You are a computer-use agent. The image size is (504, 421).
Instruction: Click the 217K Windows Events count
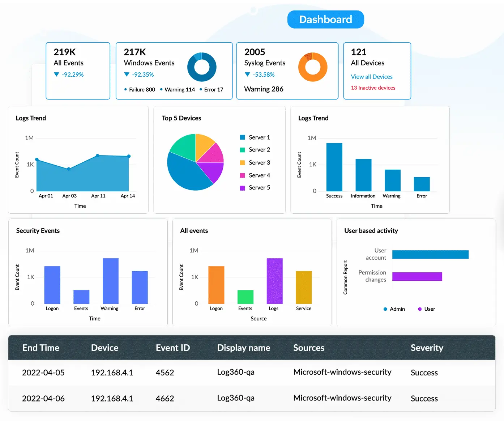click(x=135, y=52)
